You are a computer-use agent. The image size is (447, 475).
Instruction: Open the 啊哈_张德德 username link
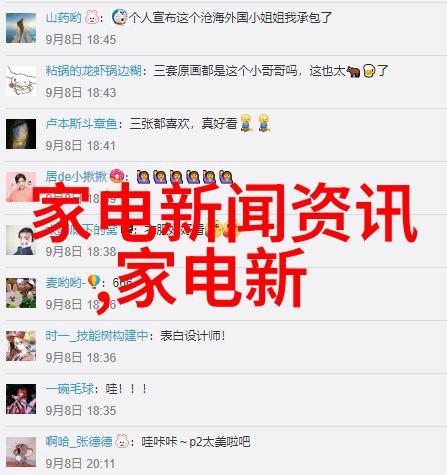coord(79,442)
